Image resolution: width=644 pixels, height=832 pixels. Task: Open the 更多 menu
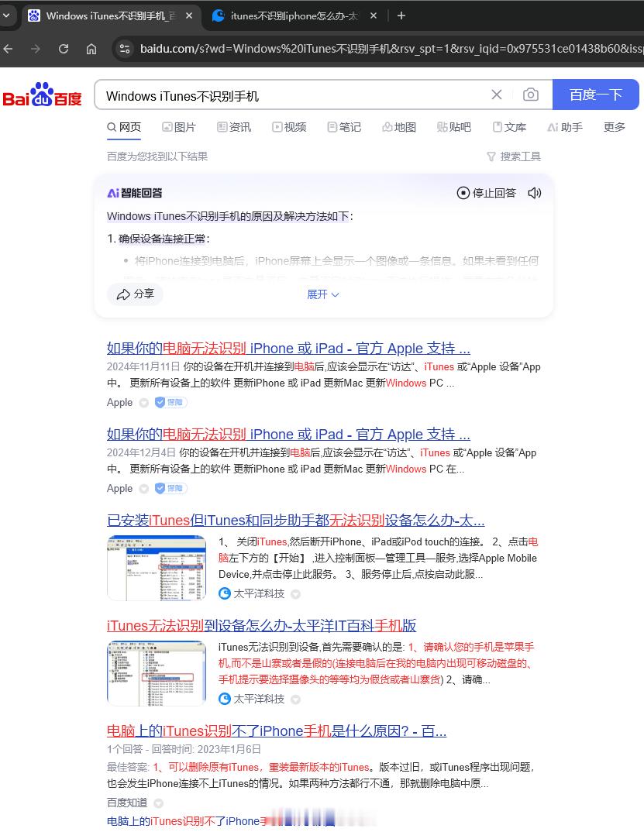615,127
